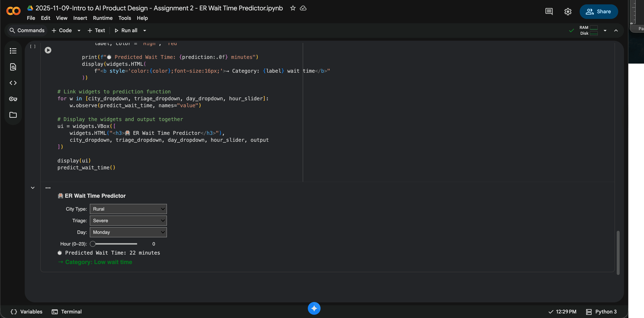Open the comments icon
The image size is (644, 318).
(x=549, y=11)
